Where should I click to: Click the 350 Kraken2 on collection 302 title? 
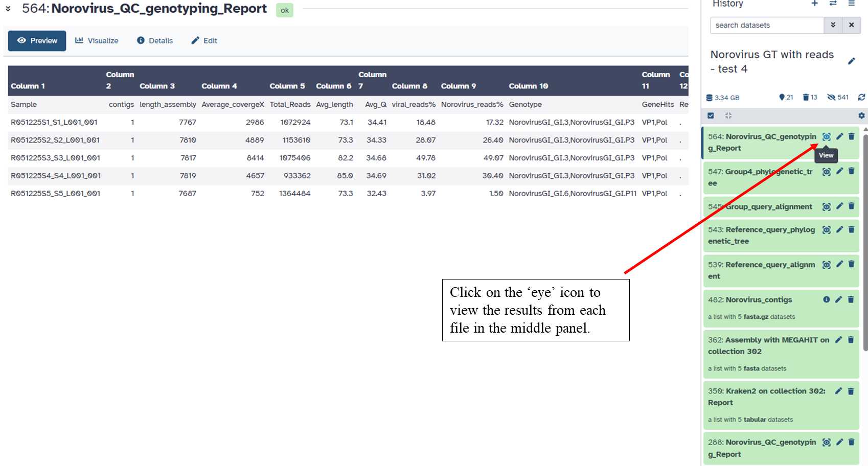tap(766, 397)
